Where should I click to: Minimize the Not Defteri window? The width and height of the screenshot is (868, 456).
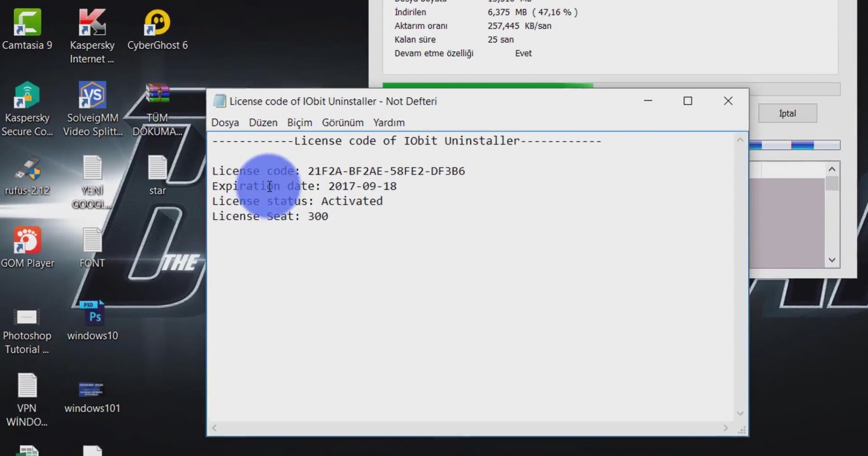(648, 101)
